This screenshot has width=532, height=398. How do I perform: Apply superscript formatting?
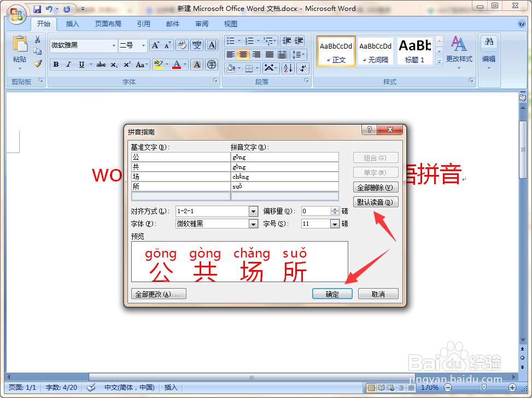[127, 65]
